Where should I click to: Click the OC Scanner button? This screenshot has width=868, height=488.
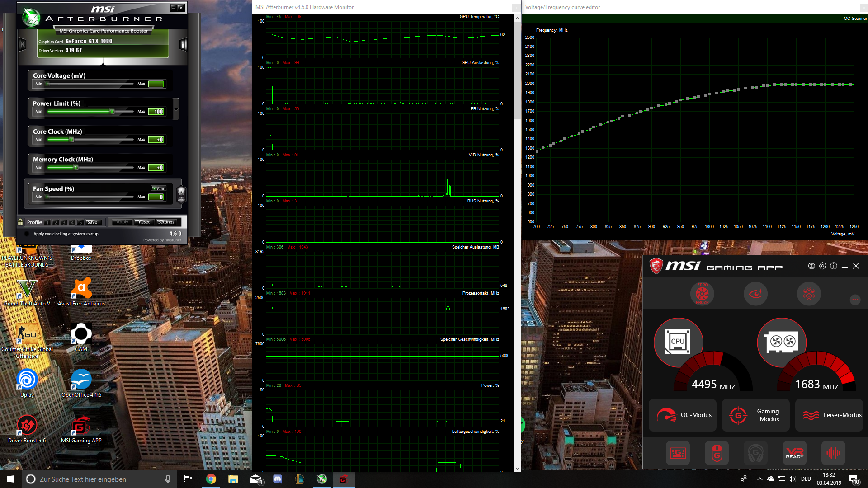click(x=855, y=19)
